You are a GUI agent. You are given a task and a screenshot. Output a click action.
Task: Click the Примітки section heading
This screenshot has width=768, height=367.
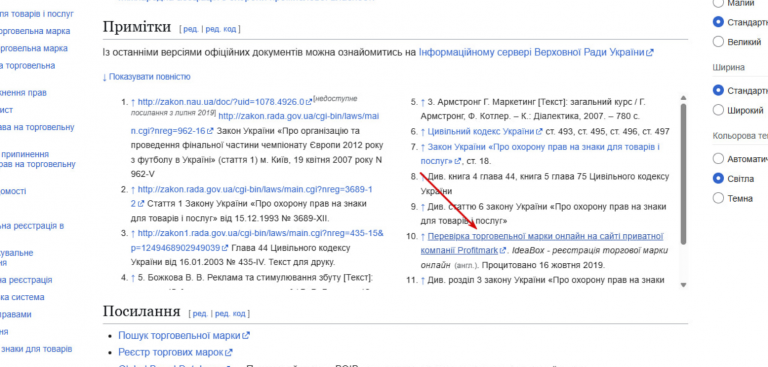137,27
